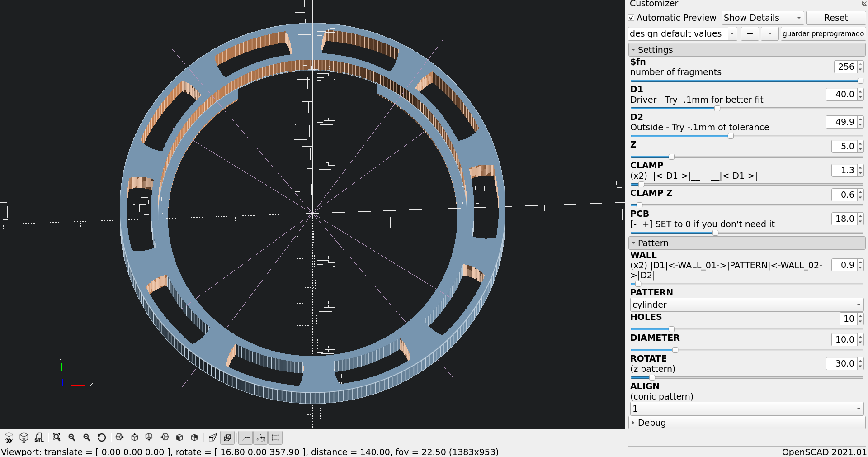The height and width of the screenshot is (457, 868).
Task: Click the OpenSCAD 2021.01 version label
Action: (x=824, y=452)
